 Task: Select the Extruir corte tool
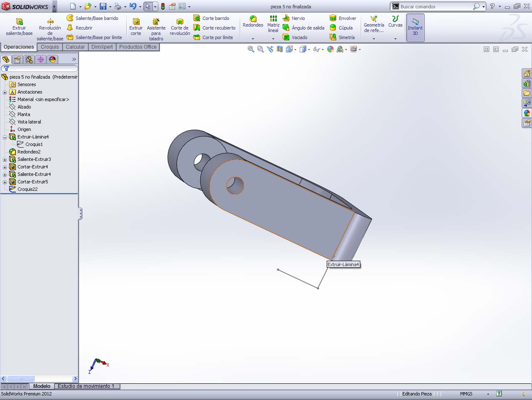tap(136, 27)
